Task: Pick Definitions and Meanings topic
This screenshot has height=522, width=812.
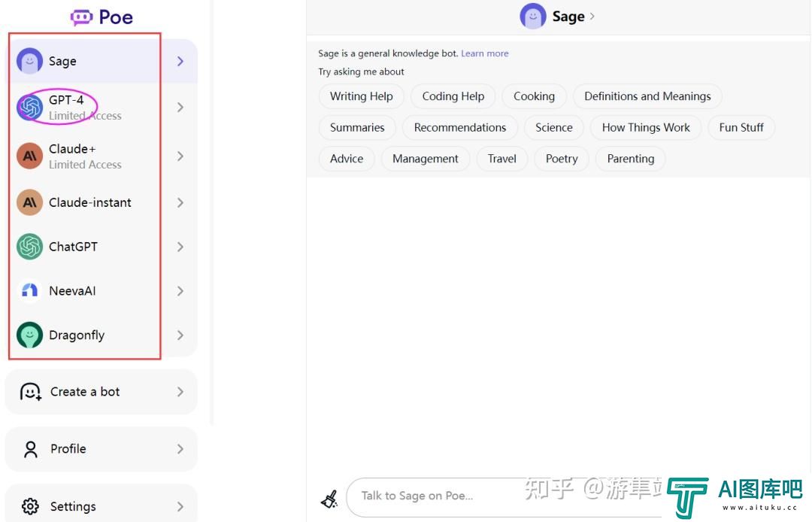Action: click(647, 96)
